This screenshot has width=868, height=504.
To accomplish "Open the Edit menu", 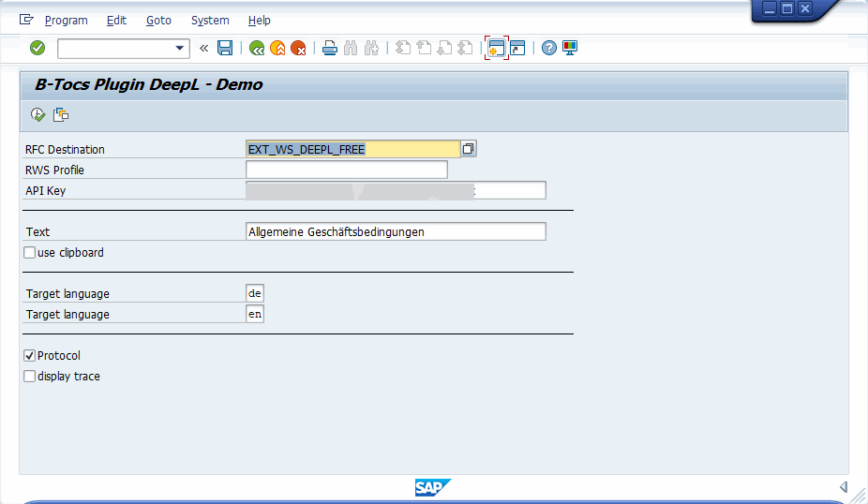I will [x=116, y=21].
